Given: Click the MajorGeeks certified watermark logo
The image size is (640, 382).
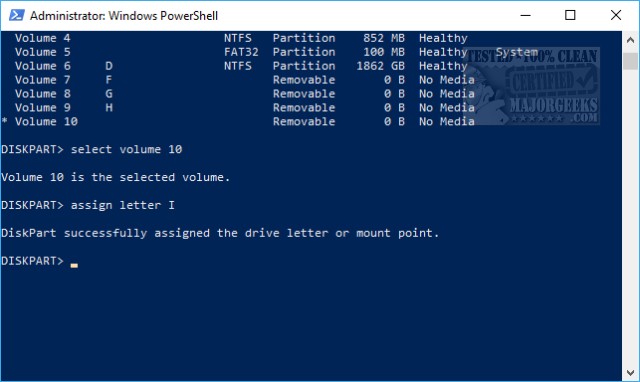Looking at the screenshot, I should [532, 86].
